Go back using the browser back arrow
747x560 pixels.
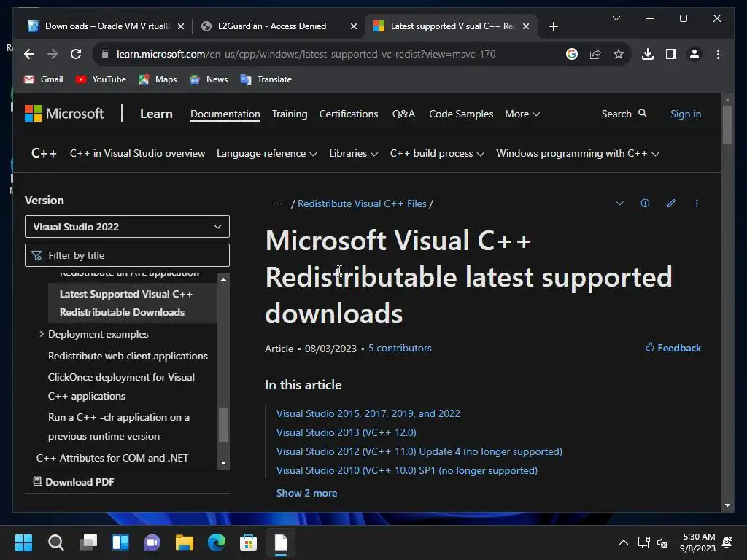tap(29, 54)
